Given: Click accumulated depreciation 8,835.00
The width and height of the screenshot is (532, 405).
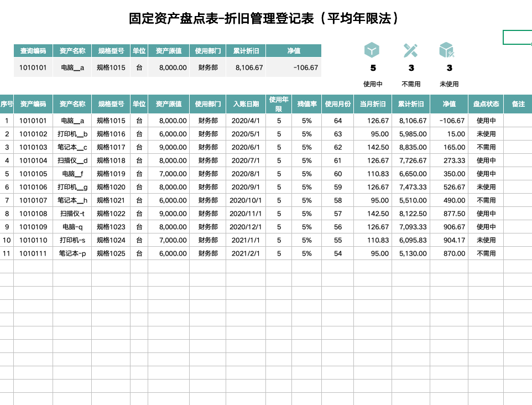Looking at the screenshot, I should 410,147.
